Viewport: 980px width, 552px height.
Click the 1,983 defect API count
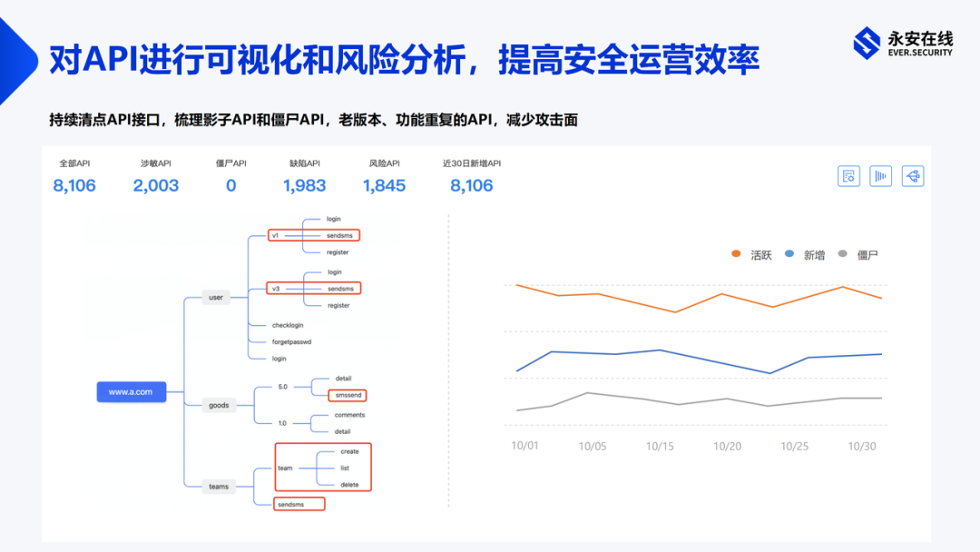[x=304, y=186]
